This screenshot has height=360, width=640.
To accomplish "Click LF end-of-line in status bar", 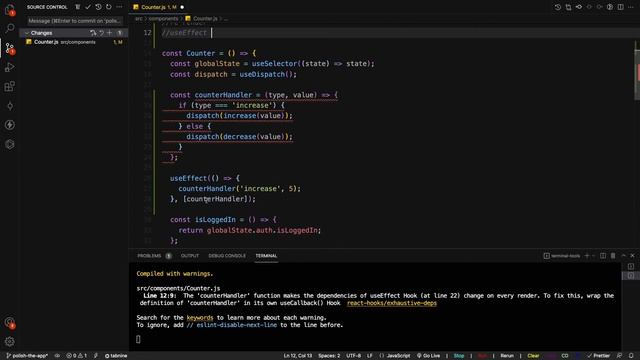I will tap(369, 356).
